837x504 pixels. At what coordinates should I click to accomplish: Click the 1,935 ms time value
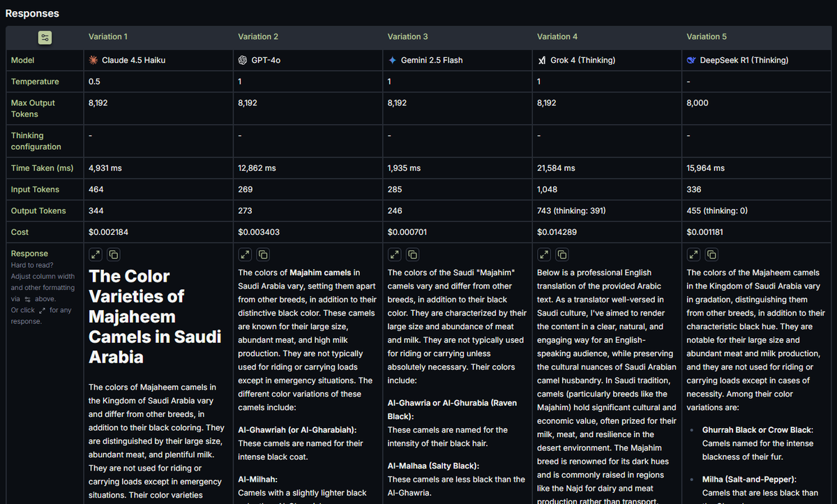(x=405, y=168)
